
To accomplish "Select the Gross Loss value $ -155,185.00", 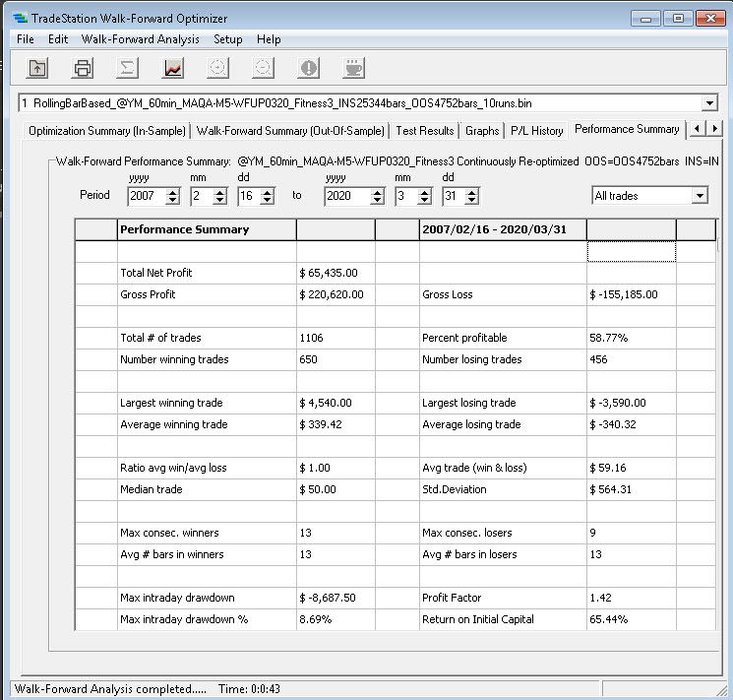I will tap(631, 294).
